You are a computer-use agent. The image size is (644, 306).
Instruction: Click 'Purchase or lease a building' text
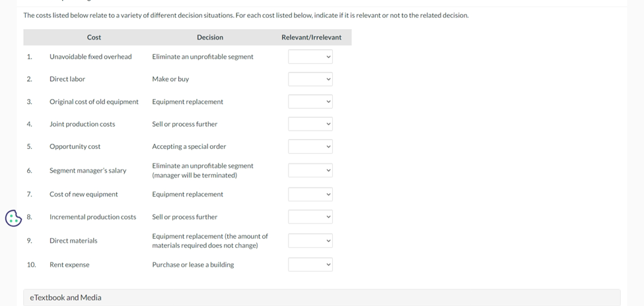pos(193,264)
